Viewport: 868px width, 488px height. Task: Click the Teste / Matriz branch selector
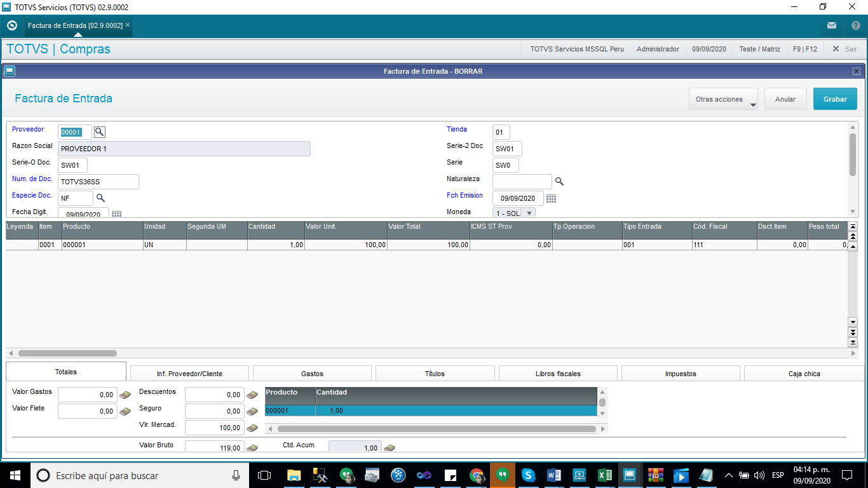(760, 49)
